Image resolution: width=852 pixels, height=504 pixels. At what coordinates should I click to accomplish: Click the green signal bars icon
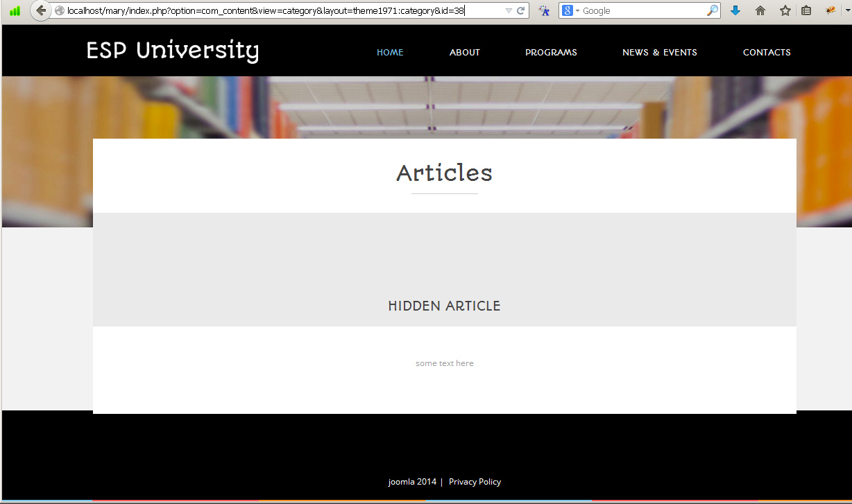click(15, 11)
